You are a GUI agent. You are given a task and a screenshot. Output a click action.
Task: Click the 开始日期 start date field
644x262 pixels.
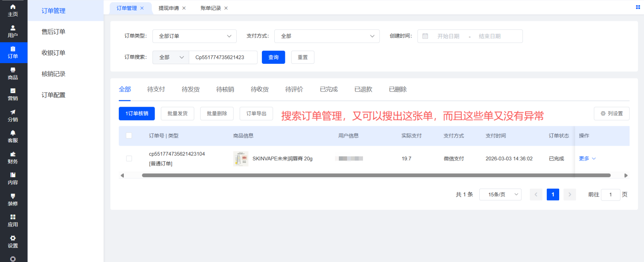click(448, 36)
